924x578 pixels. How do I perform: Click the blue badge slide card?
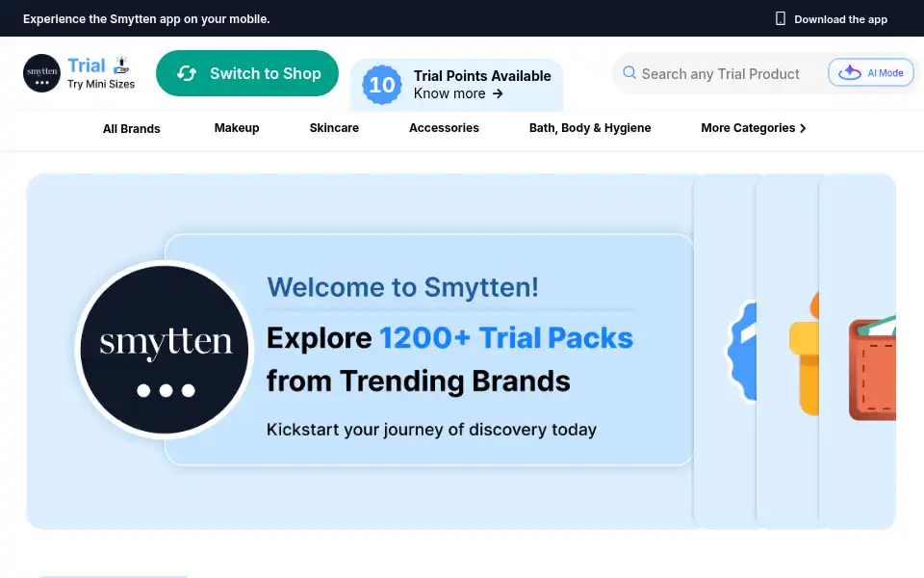coord(726,351)
